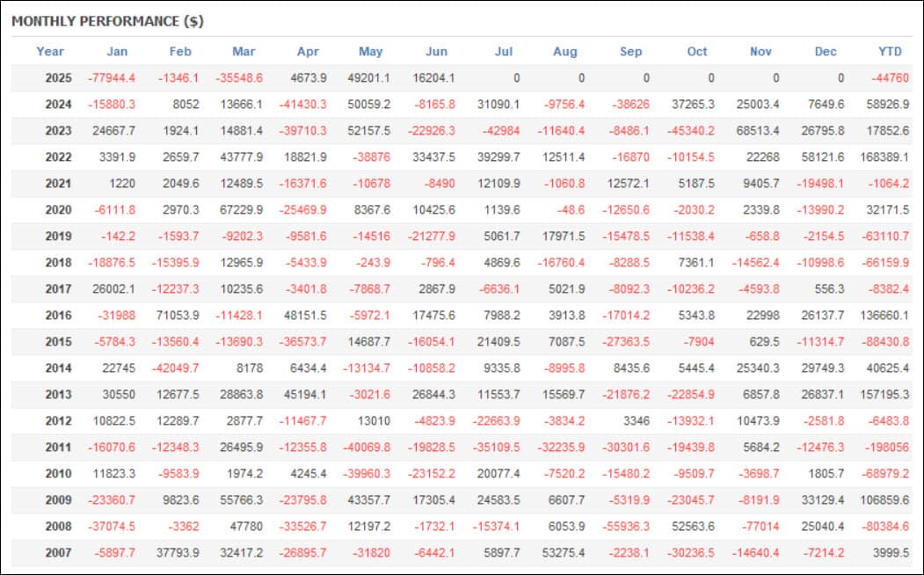Viewport: 924px width, 575px height.
Task: Select the 2024 year row label
Action: [x=58, y=105]
